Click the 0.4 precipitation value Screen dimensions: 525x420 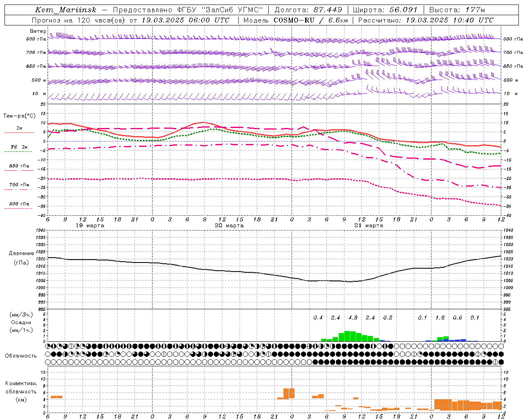point(318,318)
